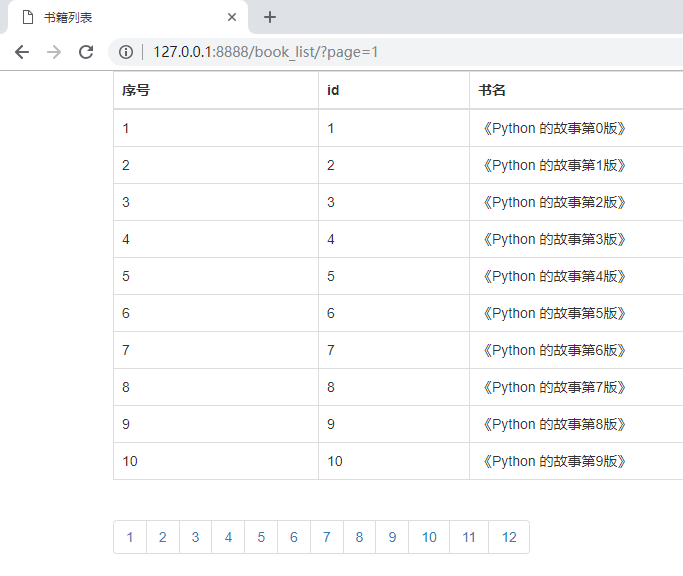Close the 书籍列表 tab
683x576 pixels.
pos(232,17)
